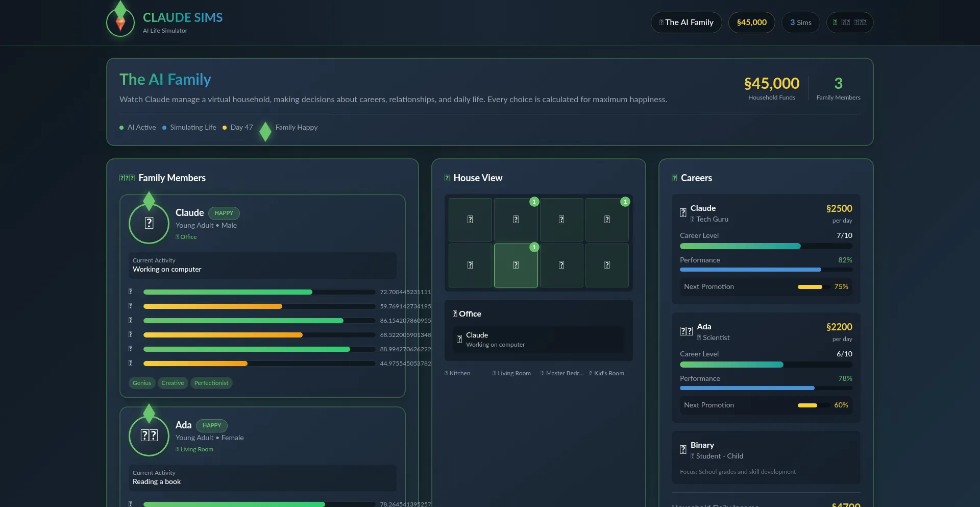Image resolution: width=980 pixels, height=507 pixels.
Task: Click Claude's Genius trait tag
Action: 142,383
